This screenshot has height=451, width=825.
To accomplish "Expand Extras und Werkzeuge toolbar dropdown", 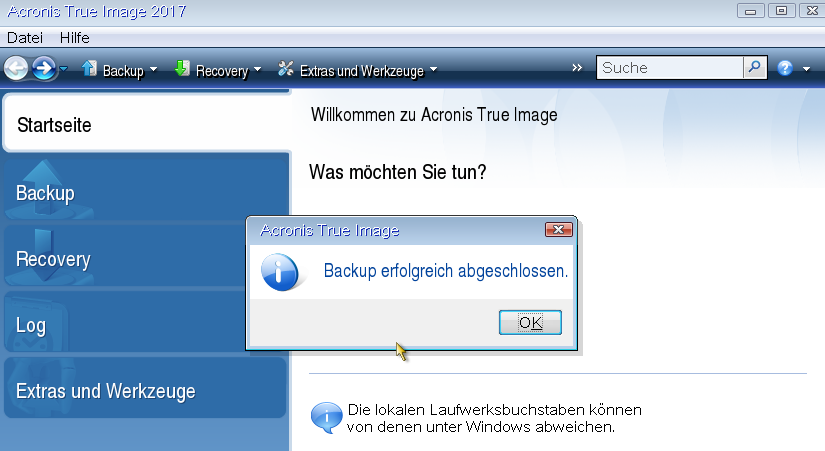I will pos(433,71).
